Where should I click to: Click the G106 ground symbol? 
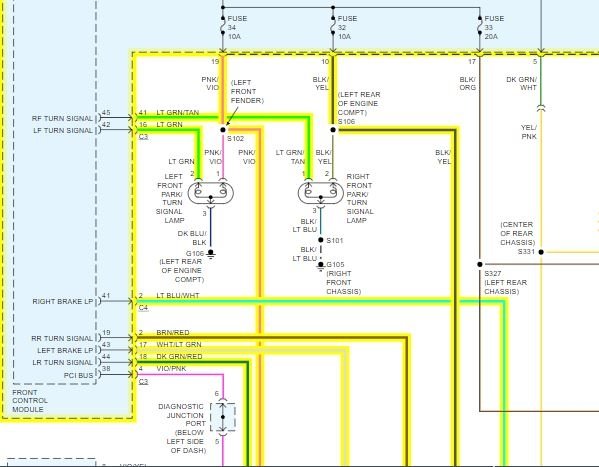[x=210, y=254]
